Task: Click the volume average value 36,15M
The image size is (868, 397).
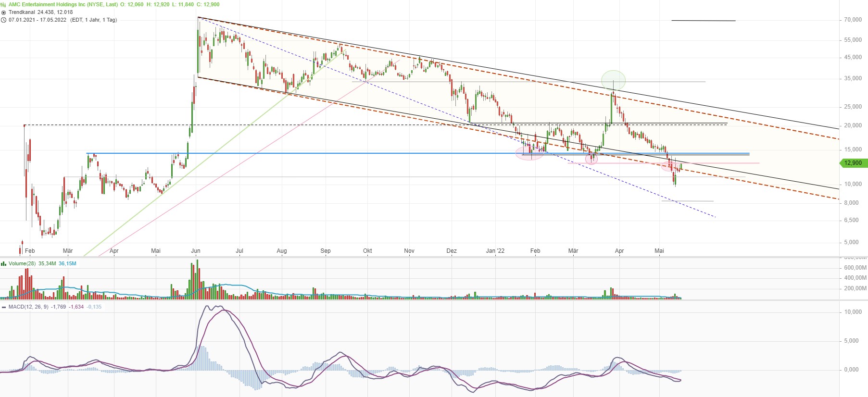Action: [68, 264]
